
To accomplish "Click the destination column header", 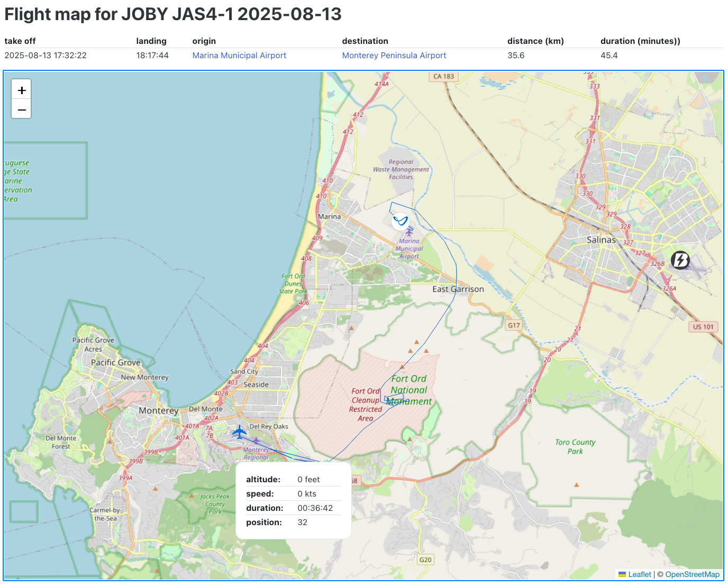I will [365, 41].
